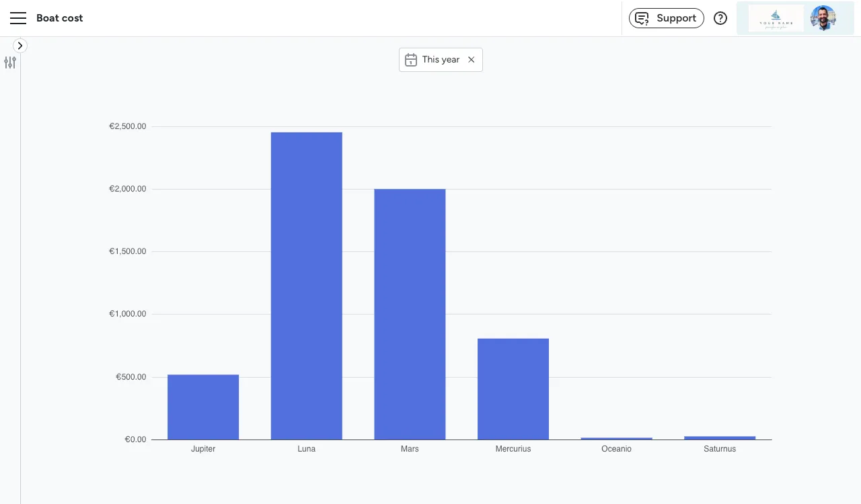
Task: Click the Saturnus axis label
Action: point(719,448)
